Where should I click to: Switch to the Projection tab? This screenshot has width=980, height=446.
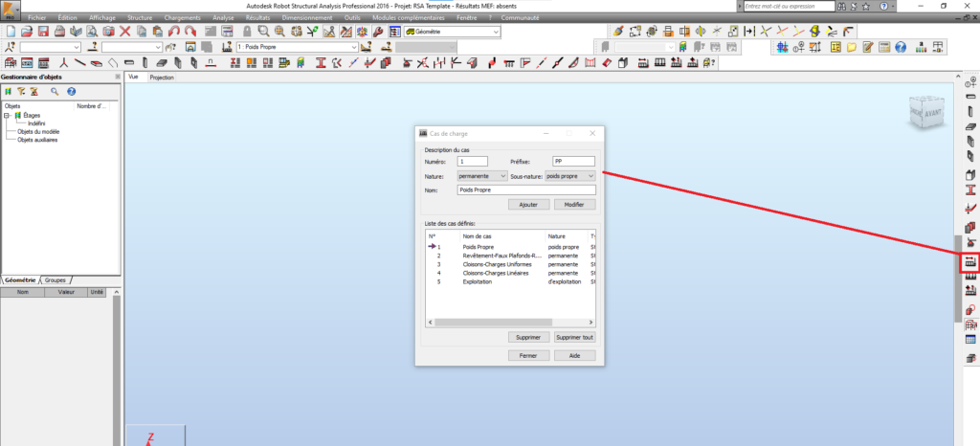pos(162,77)
